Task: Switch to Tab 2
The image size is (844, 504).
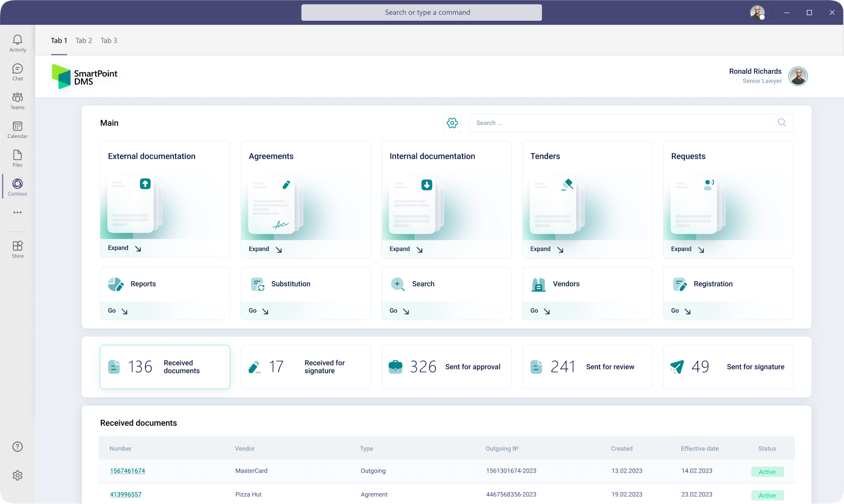Action: coord(84,40)
